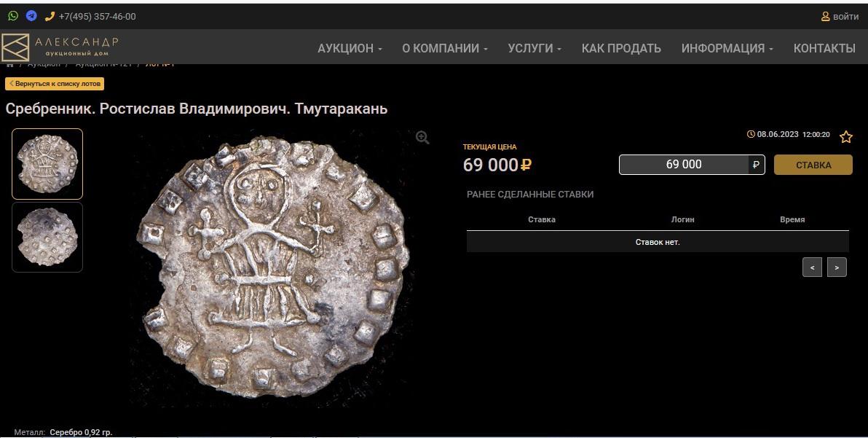Screen dimensions: 868x438
Task: Click the Alexander auction house logo
Action: 60,47
